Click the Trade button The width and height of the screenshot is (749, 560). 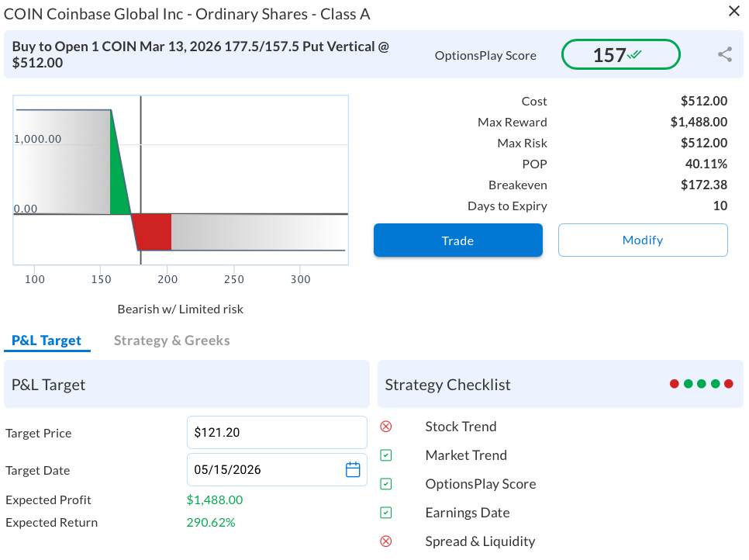[x=457, y=240]
